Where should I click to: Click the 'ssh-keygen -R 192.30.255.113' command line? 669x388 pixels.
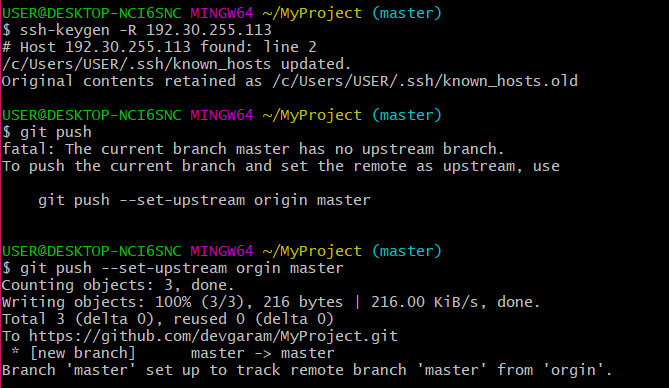click(137, 30)
